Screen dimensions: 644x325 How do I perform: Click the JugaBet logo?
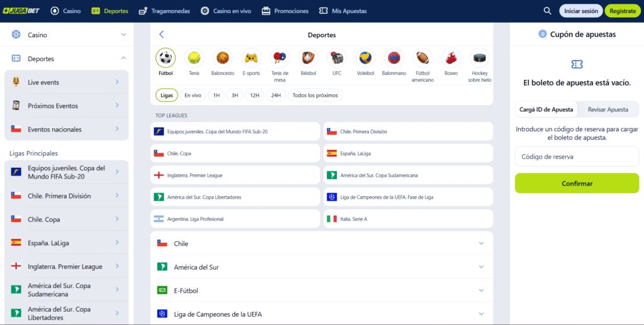21,11
